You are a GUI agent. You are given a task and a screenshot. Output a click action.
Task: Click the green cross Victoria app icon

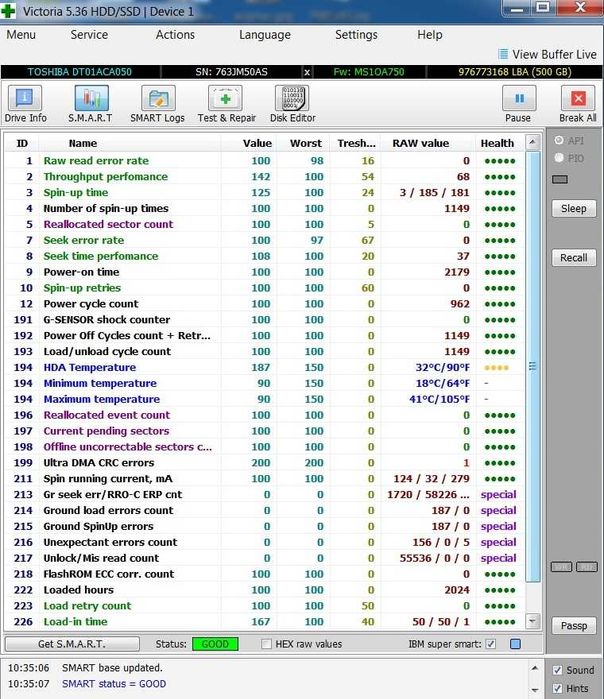(8, 11)
